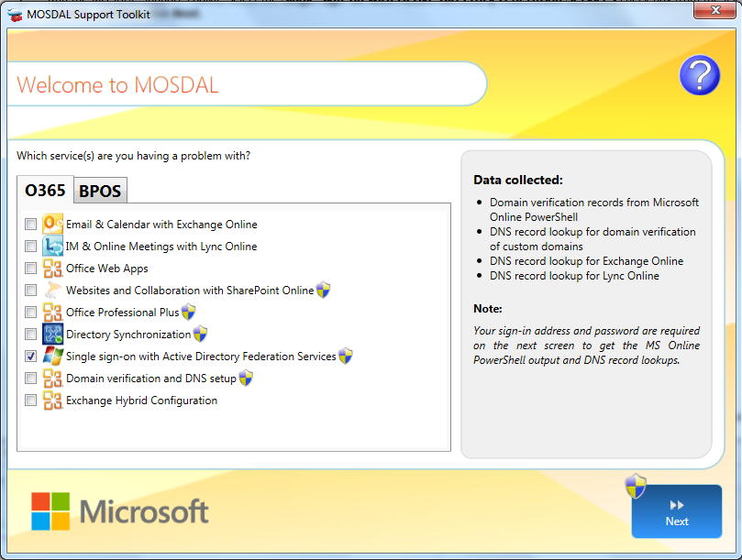This screenshot has height=560, width=742.
Task: Click the Exchange Online Outlook icon
Action: click(x=52, y=224)
